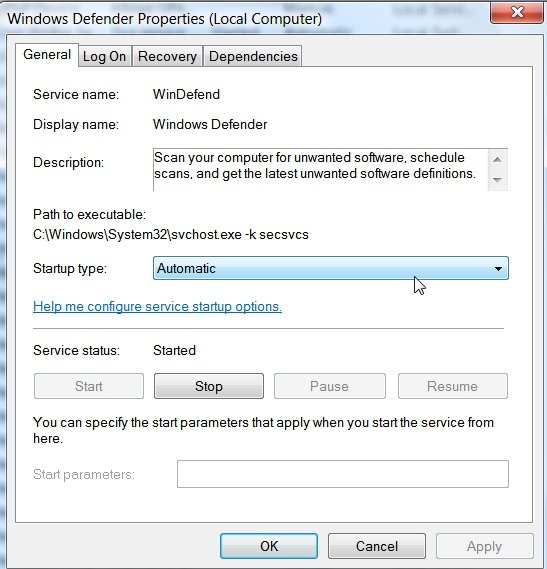Click inside the Description text box
Viewport: 547px width, 569px height.
point(321,169)
